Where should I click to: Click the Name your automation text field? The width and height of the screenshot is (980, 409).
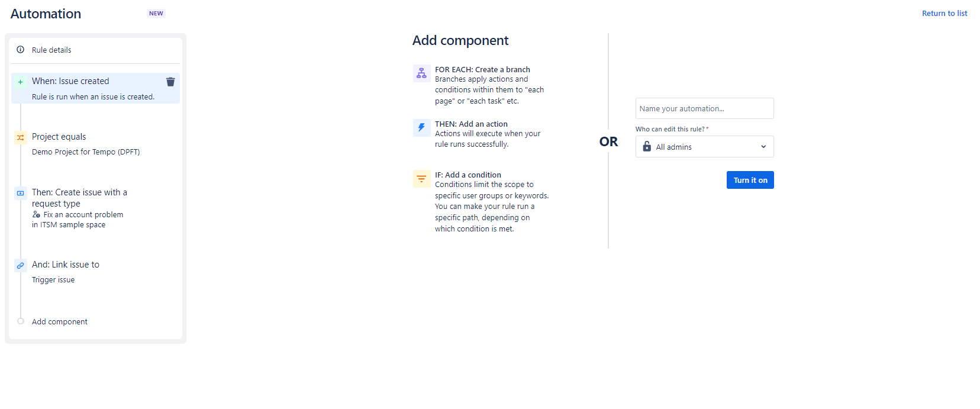[704, 108]
